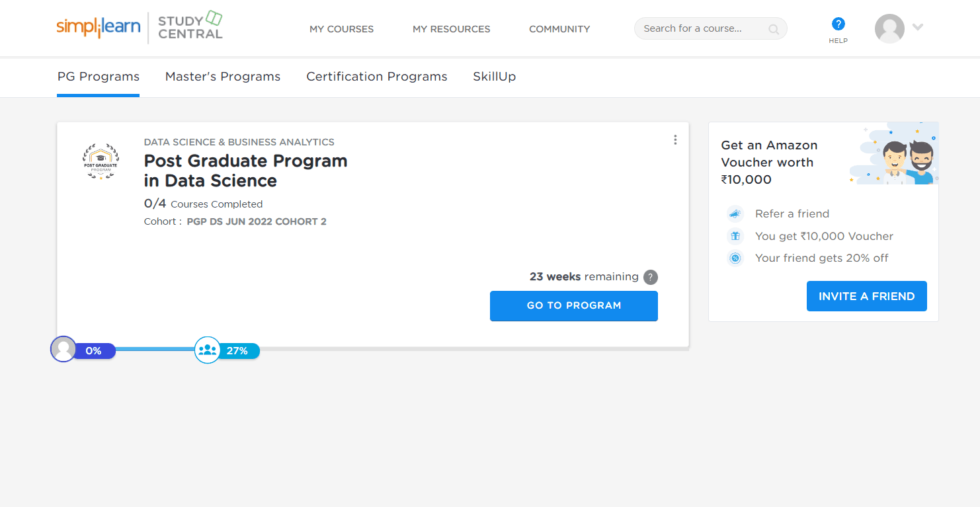
Task: Open MY COURSES menu
Action: pos(342,29)
